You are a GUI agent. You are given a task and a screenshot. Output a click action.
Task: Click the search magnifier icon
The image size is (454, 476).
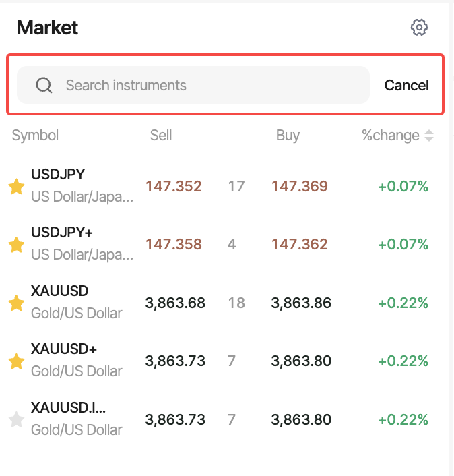pyautogui.click(x=44, y=86)
